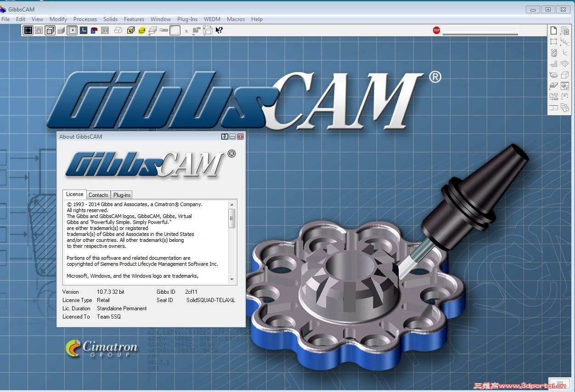Collapse the About GibbsCAM dialog

233,137
